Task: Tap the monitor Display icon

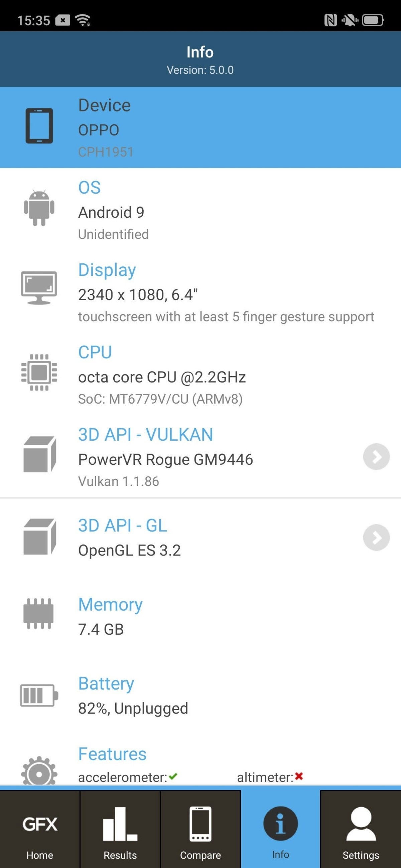Action: [39, 288]
